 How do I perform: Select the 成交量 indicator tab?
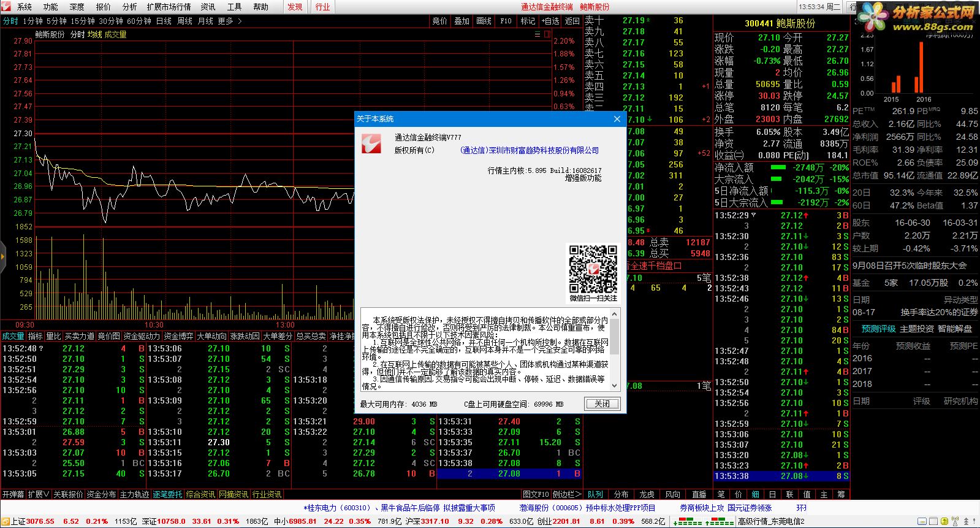13,336
